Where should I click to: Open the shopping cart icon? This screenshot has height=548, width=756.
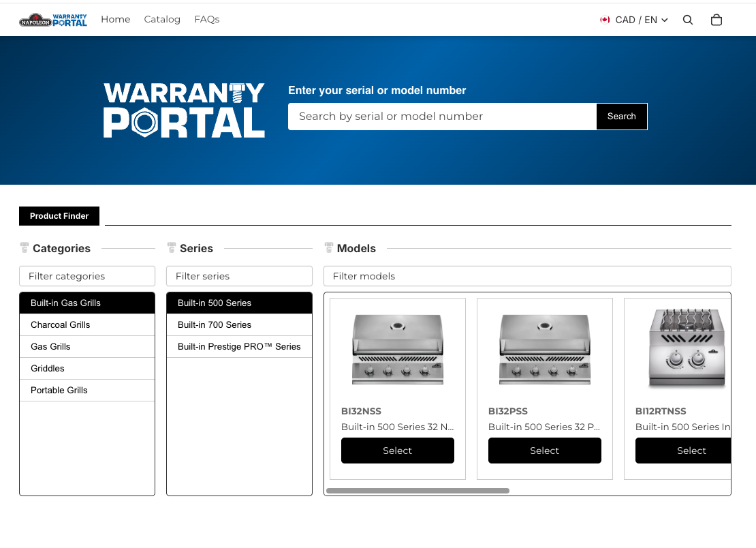[716, 20]
